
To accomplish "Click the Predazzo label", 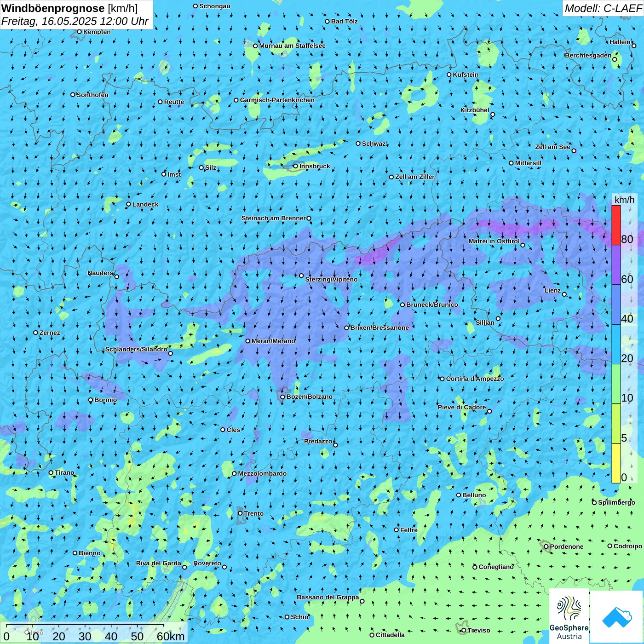I will [x=318, y=441].
